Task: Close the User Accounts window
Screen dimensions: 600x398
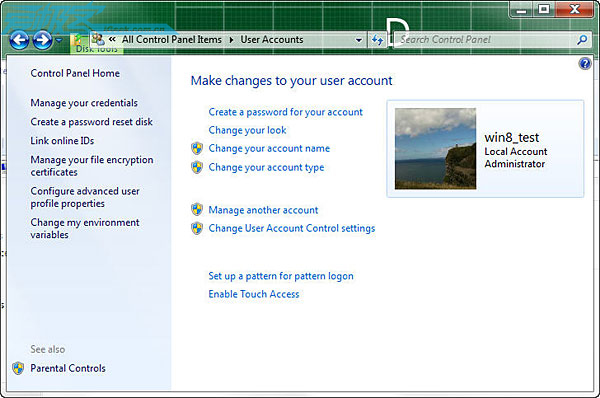Action: tap(575, 10)
